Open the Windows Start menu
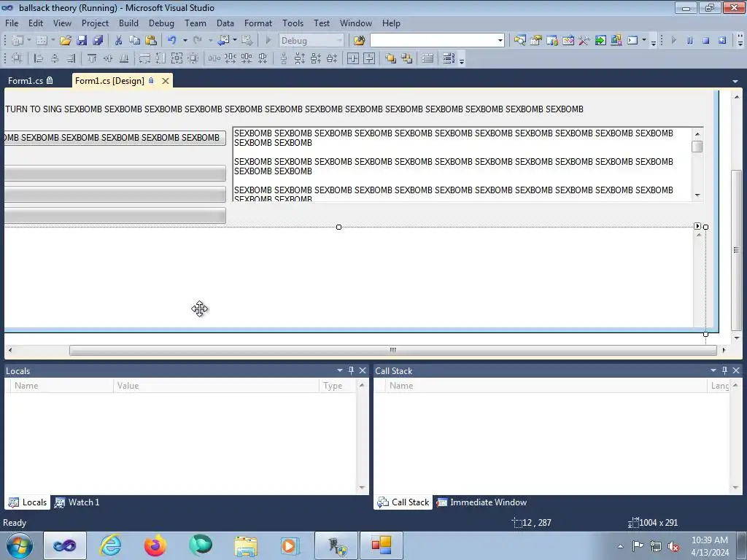This screenshot has width=747, height=560. [x=19, y=545]
